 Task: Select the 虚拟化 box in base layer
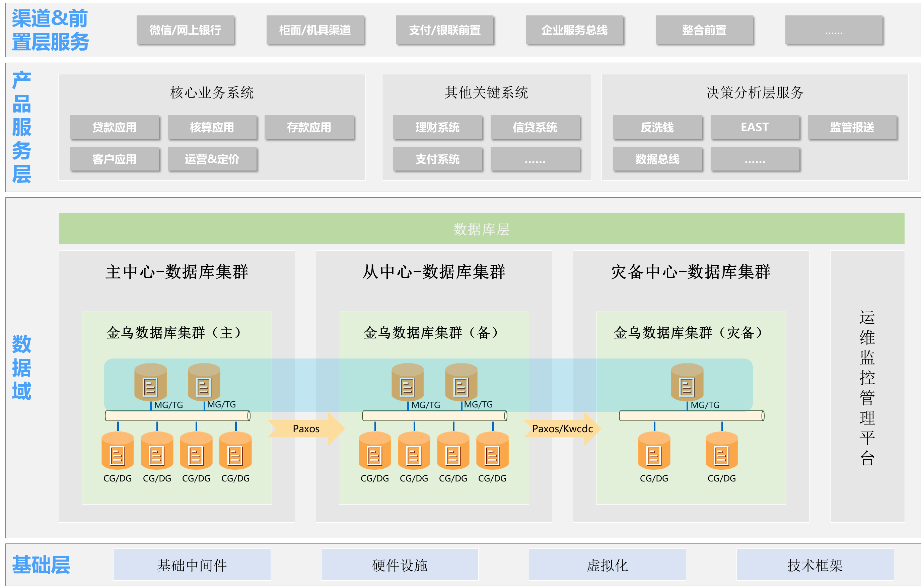(607, 565)
